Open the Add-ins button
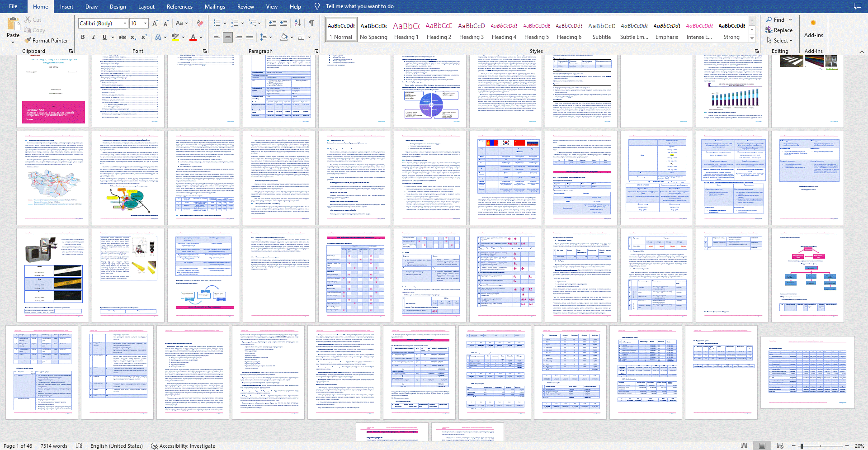The height and width of the screenshot is (450, 868). point(813,28)
